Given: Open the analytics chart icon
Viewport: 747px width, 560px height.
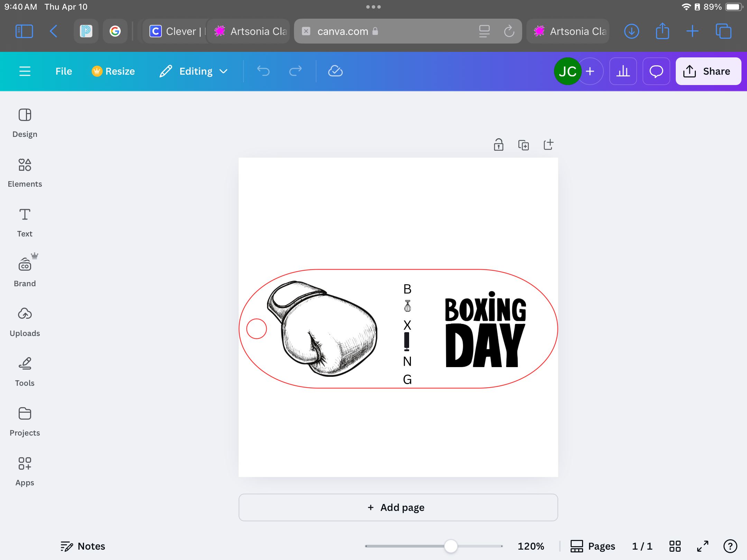Looking at the screenshot, I should [623, 71].
